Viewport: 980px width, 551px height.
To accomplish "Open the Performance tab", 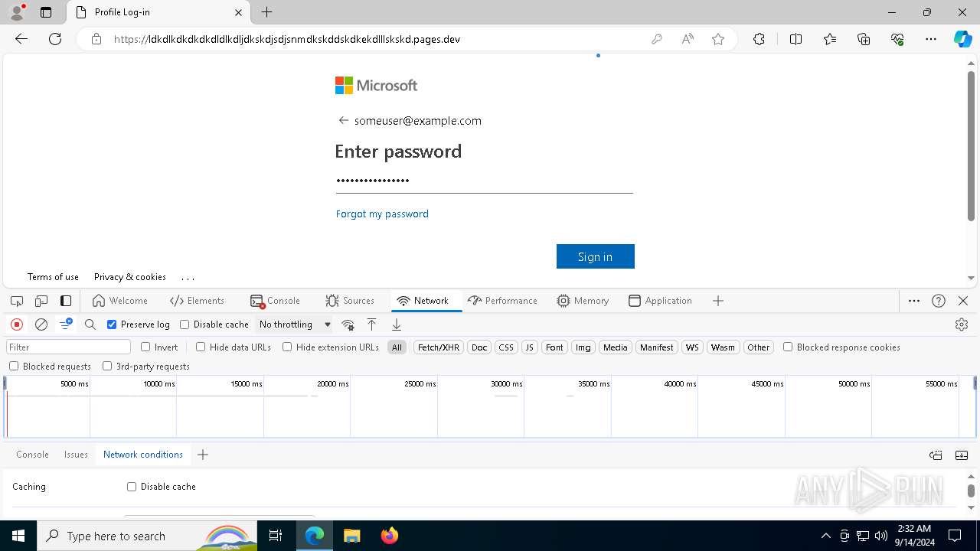I will pyautogui.click(x=502, y=301).
